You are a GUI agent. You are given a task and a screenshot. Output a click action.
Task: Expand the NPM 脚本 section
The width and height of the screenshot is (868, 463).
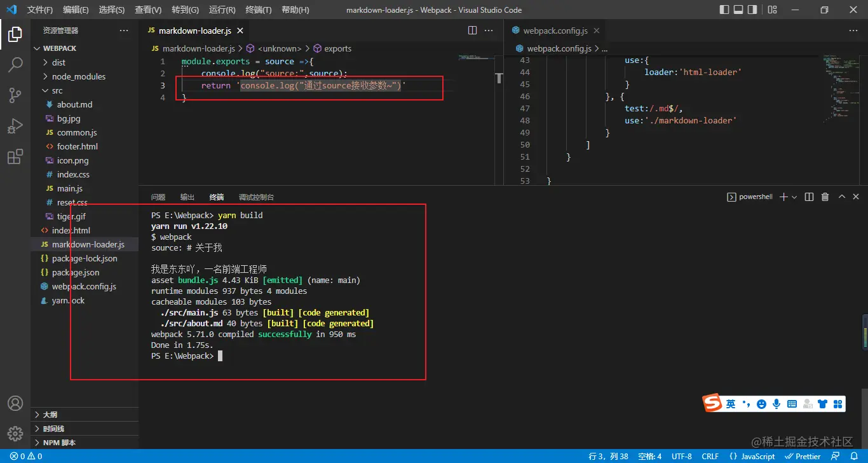point(85,443)
